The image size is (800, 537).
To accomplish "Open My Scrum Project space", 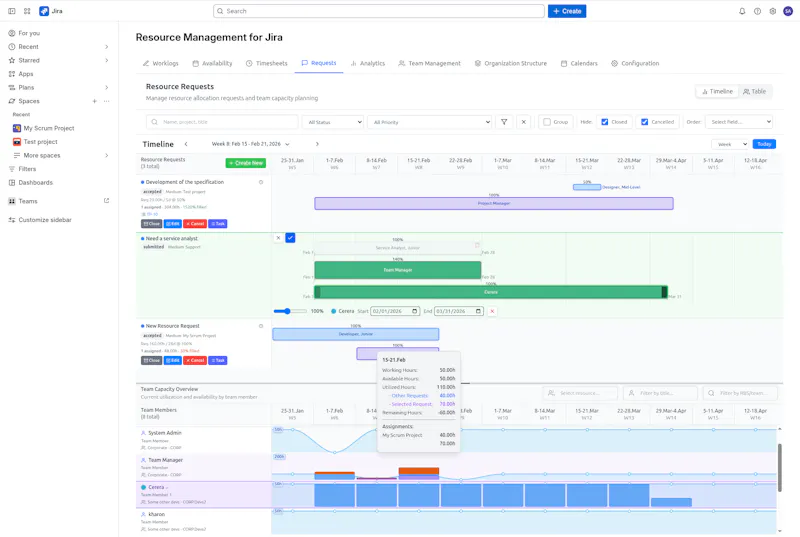I will [x=48, y=128].
